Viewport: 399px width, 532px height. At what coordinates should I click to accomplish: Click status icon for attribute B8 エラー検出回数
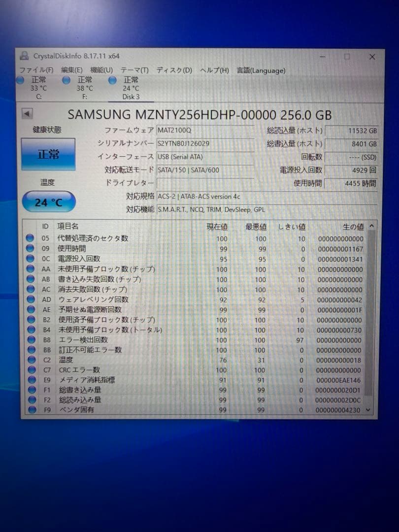[32, 339]
